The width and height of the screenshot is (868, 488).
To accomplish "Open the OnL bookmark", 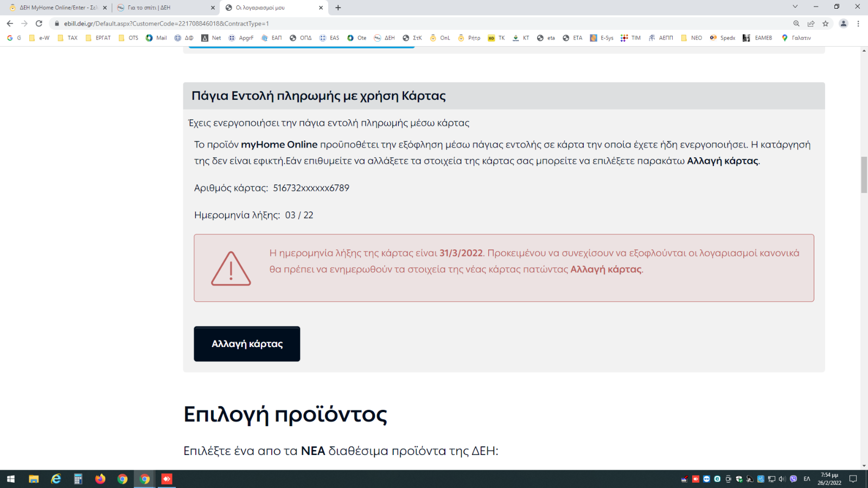I will click(x=440, y=38).
